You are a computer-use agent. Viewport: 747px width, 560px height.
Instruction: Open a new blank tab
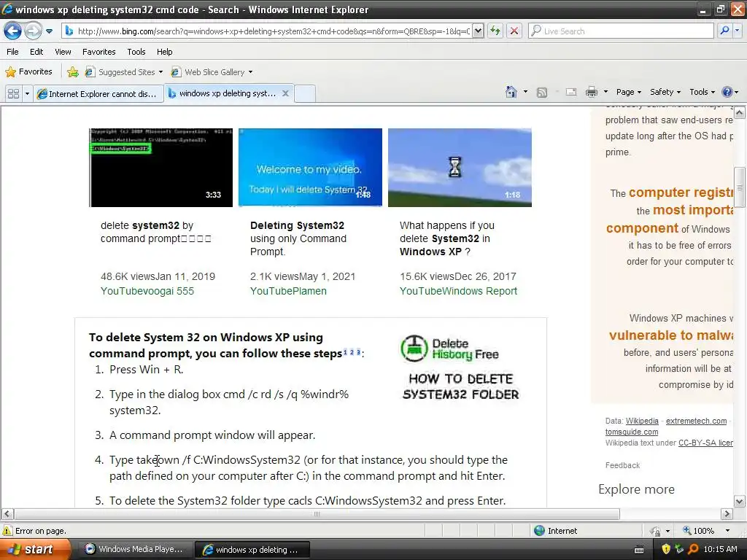305,93
